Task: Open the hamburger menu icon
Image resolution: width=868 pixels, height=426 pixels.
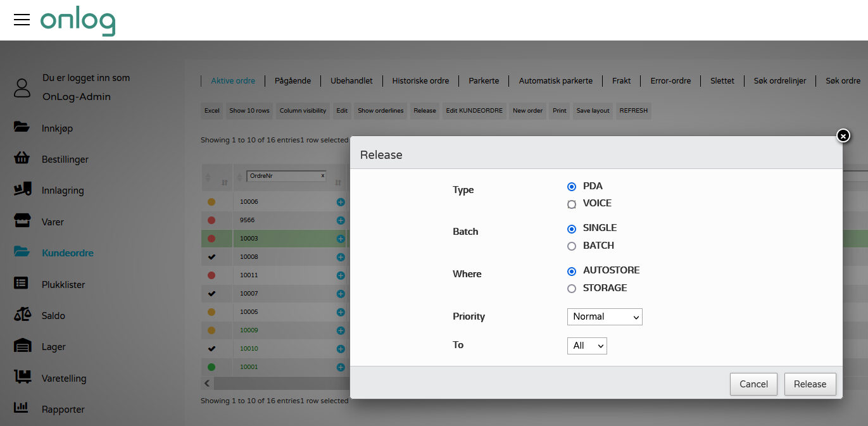Action: click(22, 20)
